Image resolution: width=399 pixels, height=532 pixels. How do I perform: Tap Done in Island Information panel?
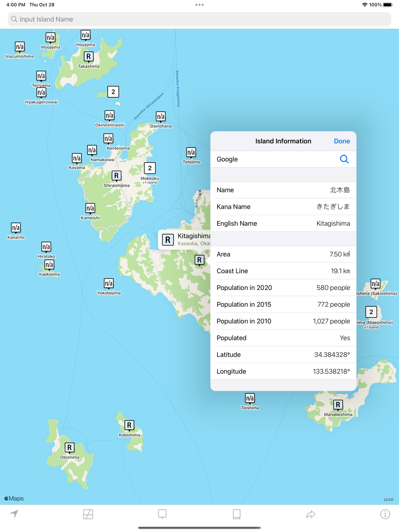click(x=342, y=141)
